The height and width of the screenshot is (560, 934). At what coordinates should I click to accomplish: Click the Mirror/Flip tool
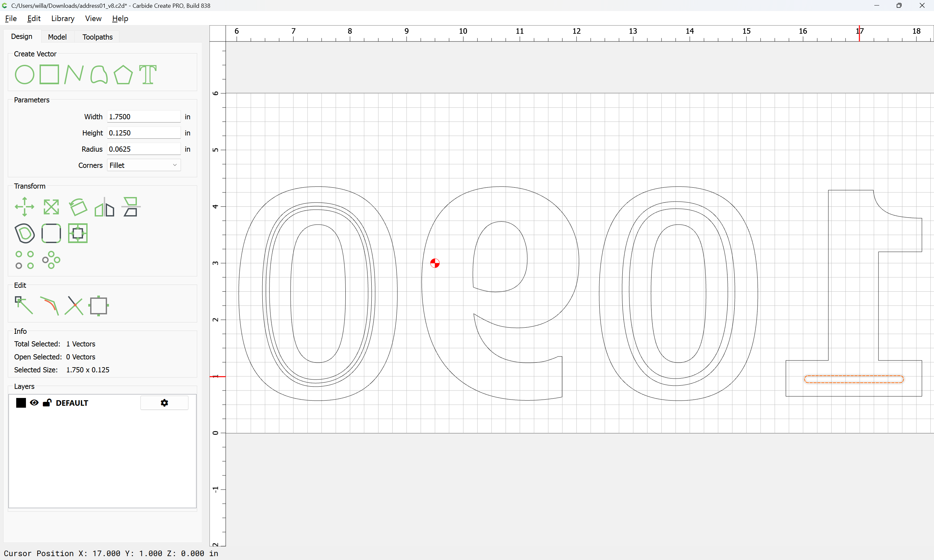tap(104, 207)
